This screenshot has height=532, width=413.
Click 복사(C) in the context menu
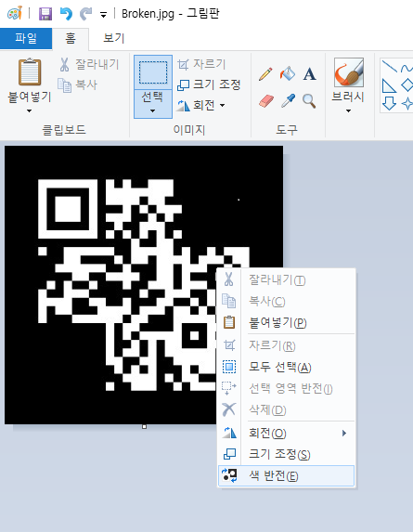[287, 302]
